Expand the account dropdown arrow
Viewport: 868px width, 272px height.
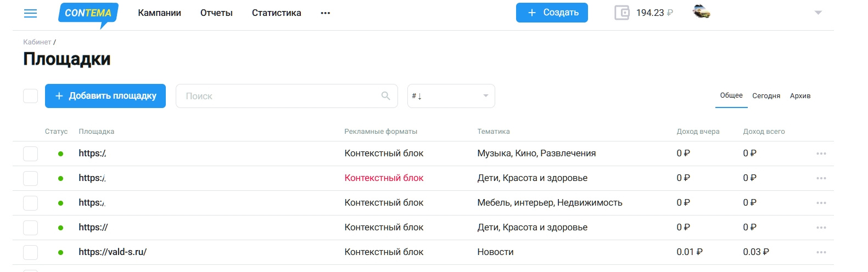818,13
